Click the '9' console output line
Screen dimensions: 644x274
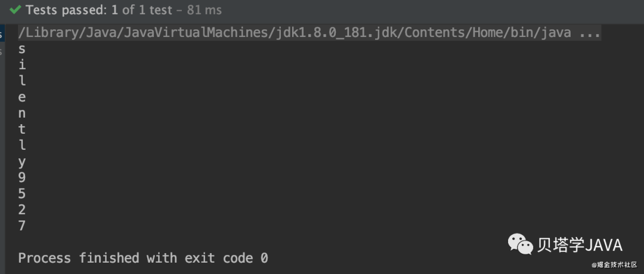22,177
